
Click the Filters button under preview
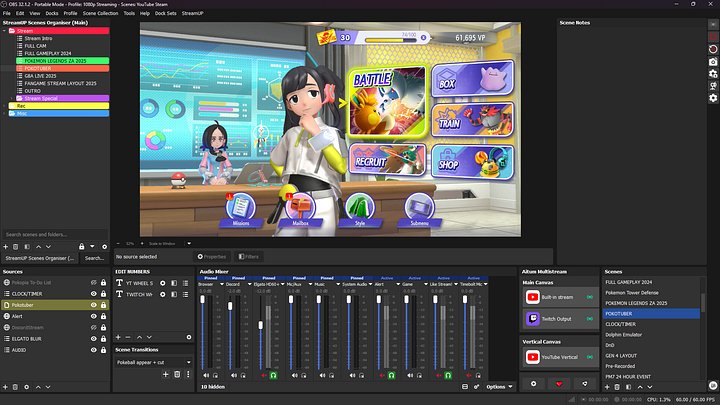(248, 257)
